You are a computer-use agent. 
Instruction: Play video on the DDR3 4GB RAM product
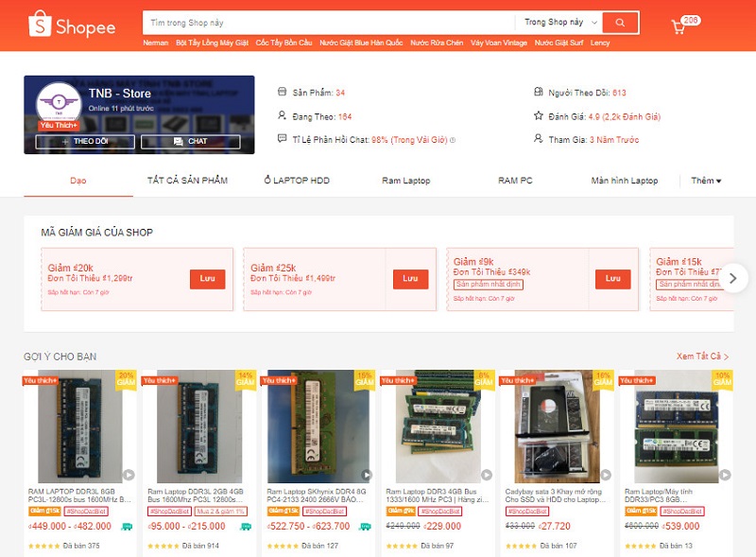click(486, 475)
